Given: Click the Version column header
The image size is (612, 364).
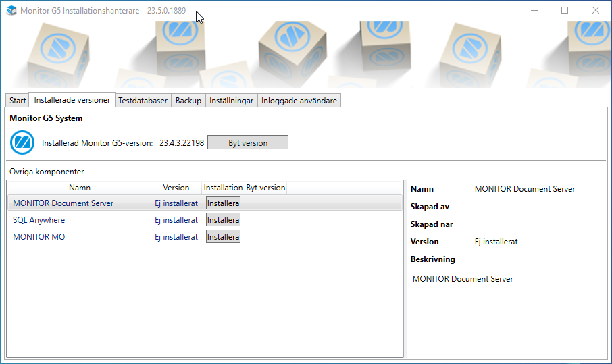Looking at the screenshot, I should [176, 188].
